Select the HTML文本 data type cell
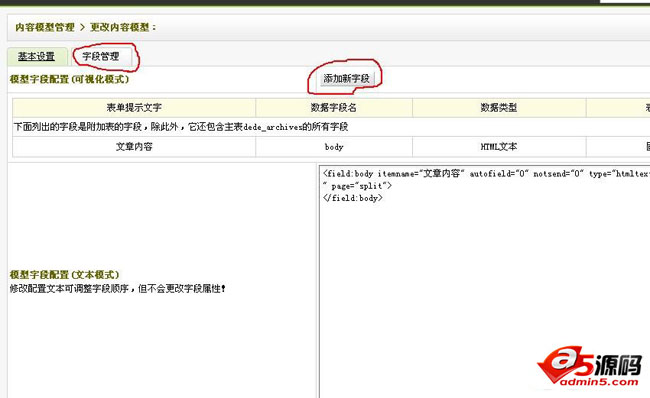The height and width of the screenshot is (398, 650). [x=499, y=147]
